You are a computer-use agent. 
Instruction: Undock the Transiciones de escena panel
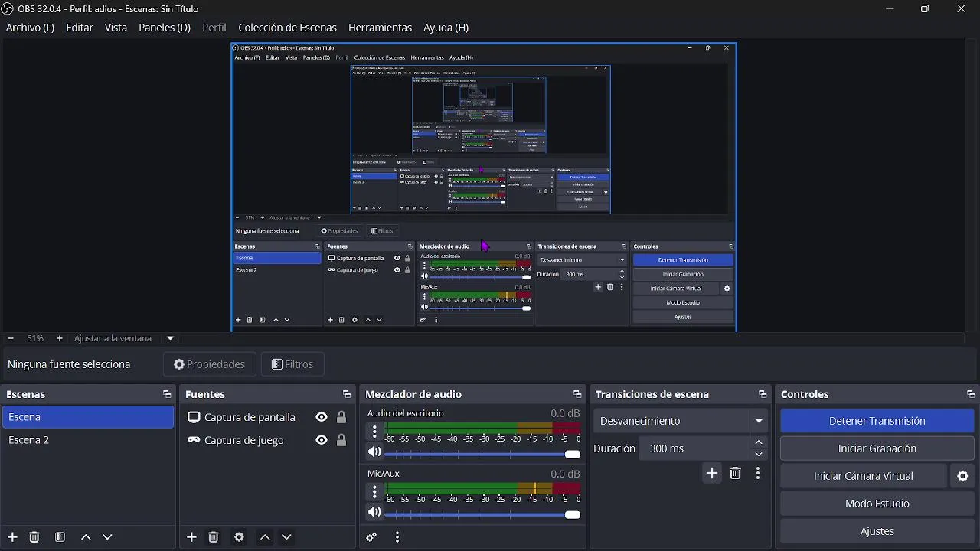763,394
